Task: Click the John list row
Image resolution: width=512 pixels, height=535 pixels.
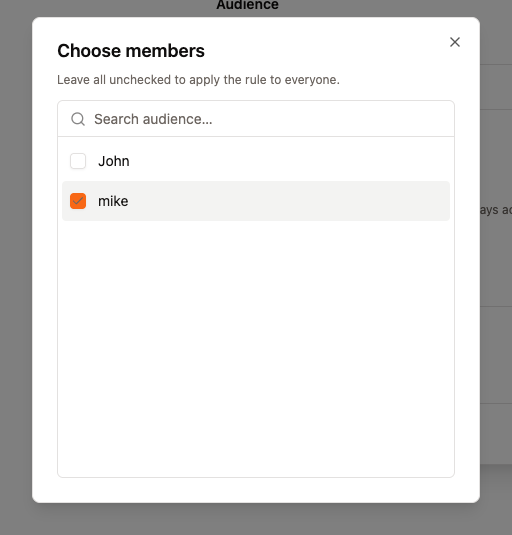Action: pos(256,161)
